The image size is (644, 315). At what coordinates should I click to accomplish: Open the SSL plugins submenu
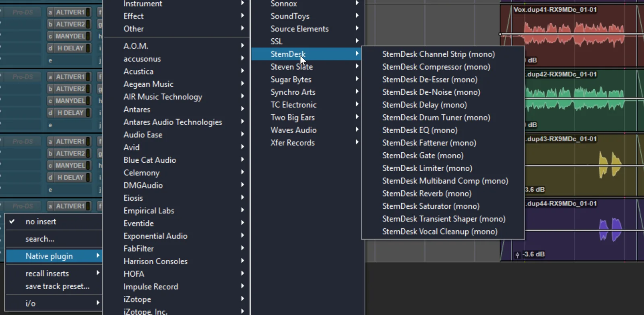[x=308, y=41]
